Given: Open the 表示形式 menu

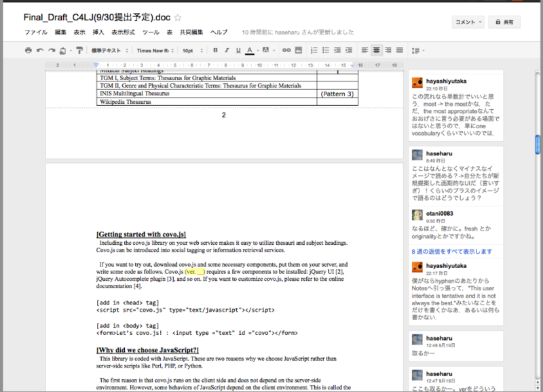Looking at the screenshot, I should click(123, 32).
